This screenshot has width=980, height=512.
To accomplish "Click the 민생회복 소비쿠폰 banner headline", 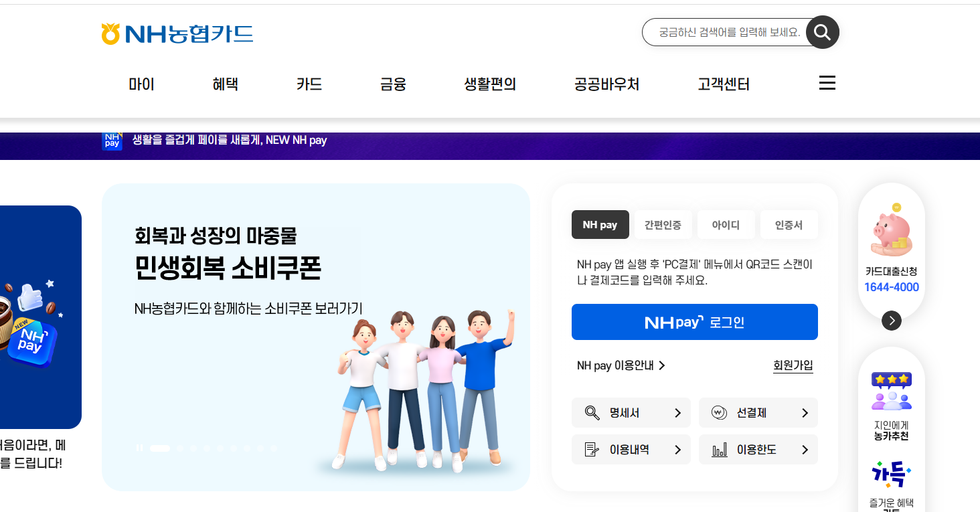I will click(x=228, y=268).
